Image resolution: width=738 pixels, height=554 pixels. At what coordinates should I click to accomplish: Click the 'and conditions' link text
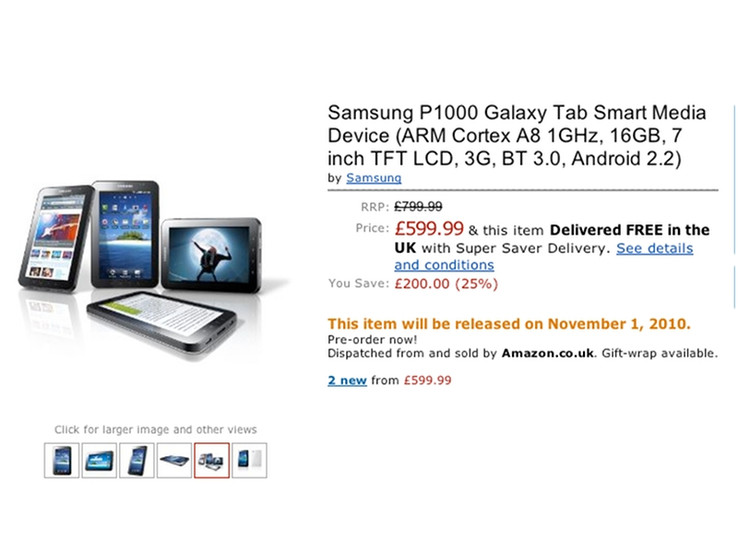(444, 265)
